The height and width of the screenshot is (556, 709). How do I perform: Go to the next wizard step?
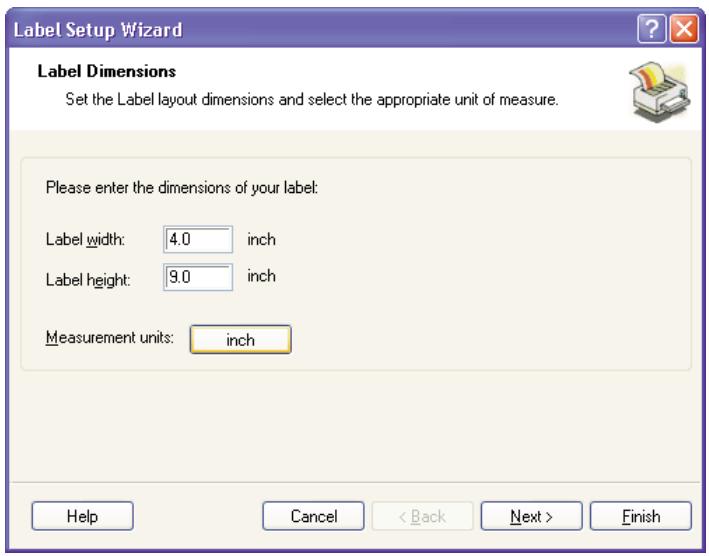click(531, 516)
